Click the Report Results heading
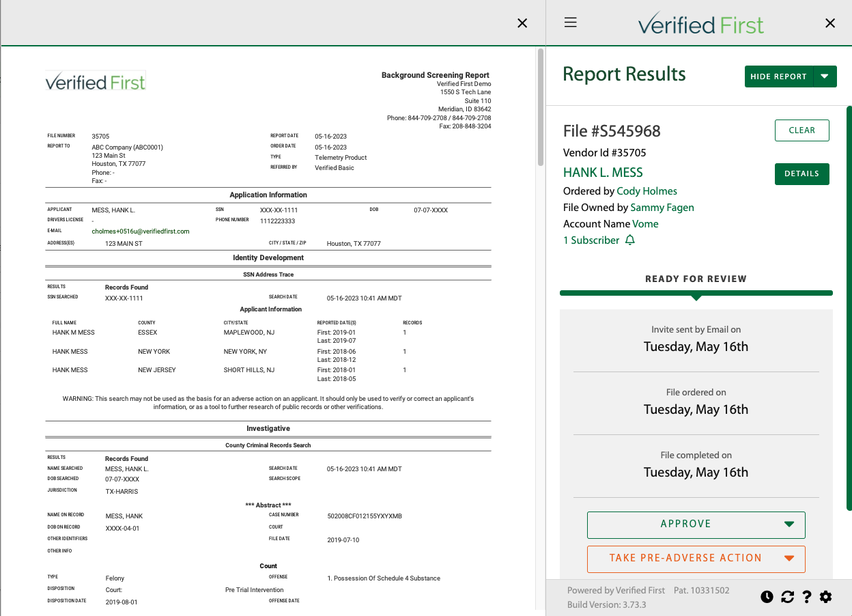Viewport: 852px width, 616px height. click(624, 74)
